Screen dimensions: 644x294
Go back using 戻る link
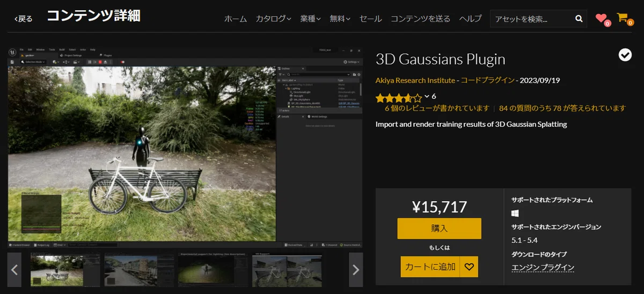coord(23,19)
